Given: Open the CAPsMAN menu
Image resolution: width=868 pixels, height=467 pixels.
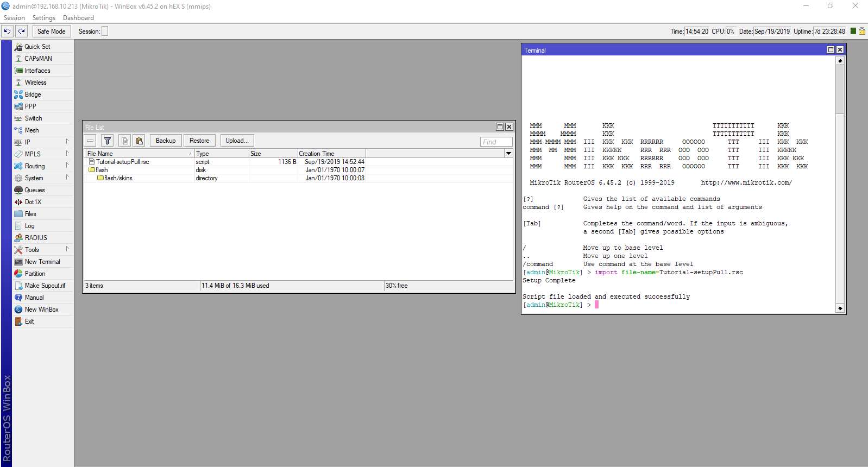Looking at the screenshot, I should point(42,59).
